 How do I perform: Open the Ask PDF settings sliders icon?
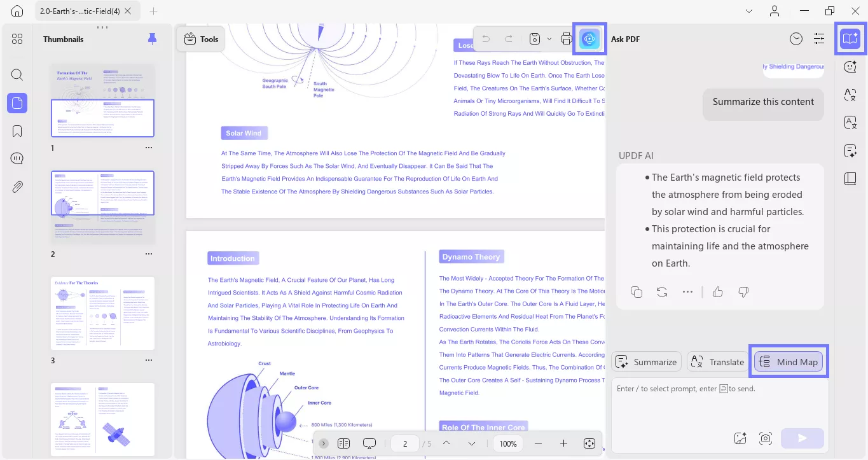pyautogui.click(x=819, y=39)
